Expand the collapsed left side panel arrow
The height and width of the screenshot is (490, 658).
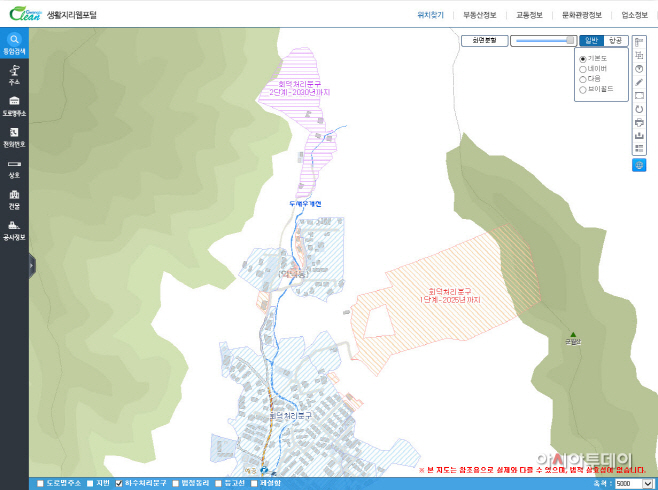tap(32, 265)
